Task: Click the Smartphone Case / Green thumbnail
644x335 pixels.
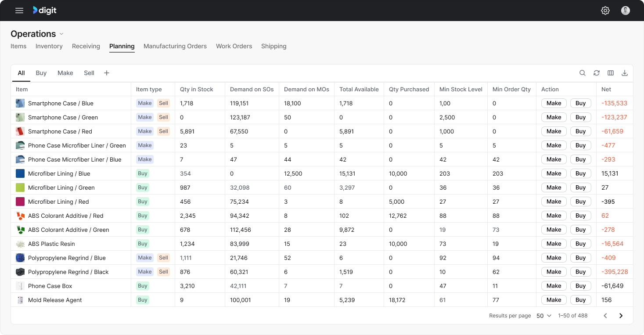Action: coord(20,117)
